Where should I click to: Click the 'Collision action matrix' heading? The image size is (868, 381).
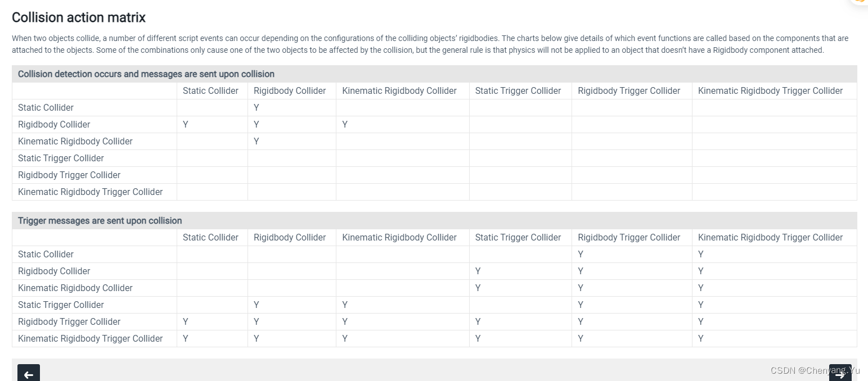pos(79,17)
